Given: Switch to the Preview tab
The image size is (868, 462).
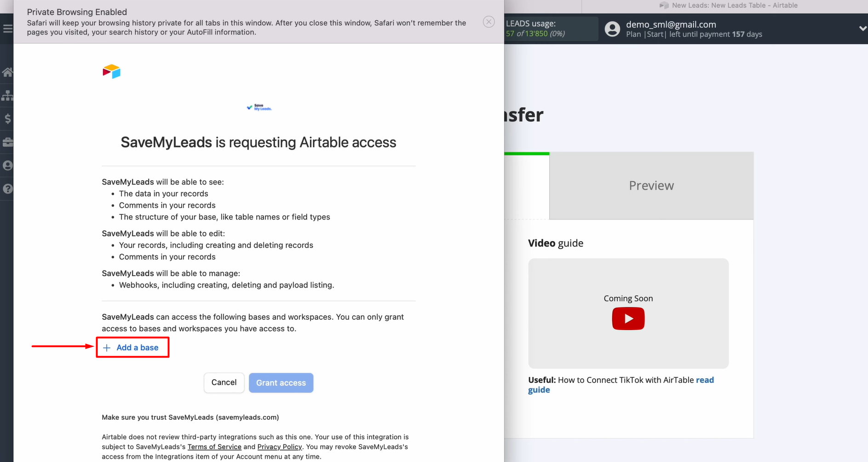Looking at the screenshot, I should pos(651,185).
